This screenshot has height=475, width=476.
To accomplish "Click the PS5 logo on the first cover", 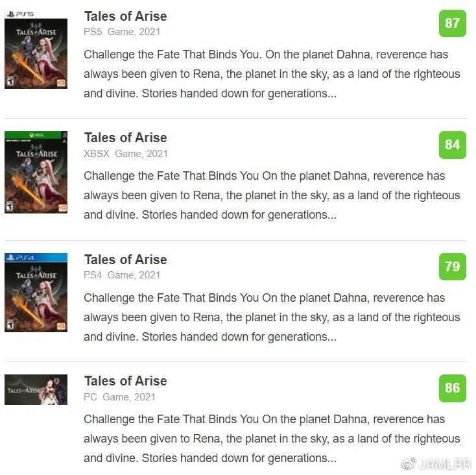I will pos(20,14).
